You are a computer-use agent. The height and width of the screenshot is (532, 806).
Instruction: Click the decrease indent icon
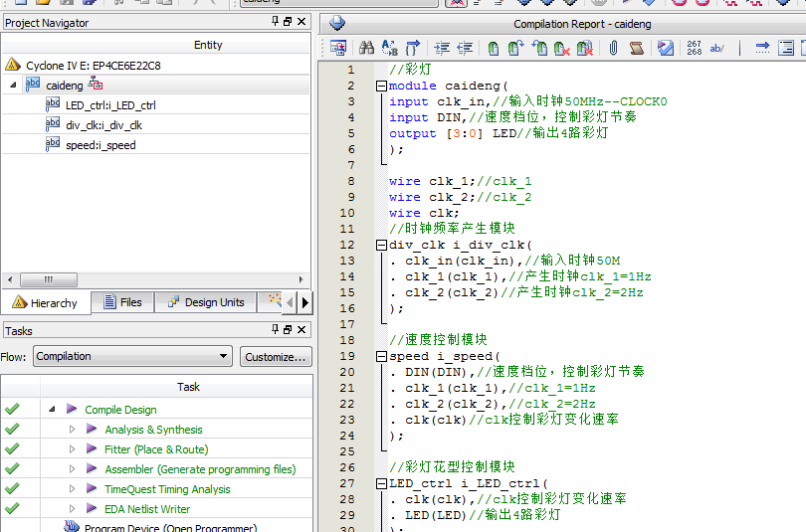click(x=464, y=48)
